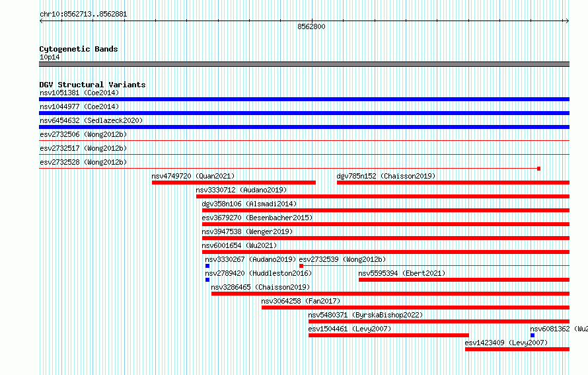Image resolution: width=588 pixels, height=375 pixels.
Task: Click the DGV Structural Variants track title
Action: point(92,85)
